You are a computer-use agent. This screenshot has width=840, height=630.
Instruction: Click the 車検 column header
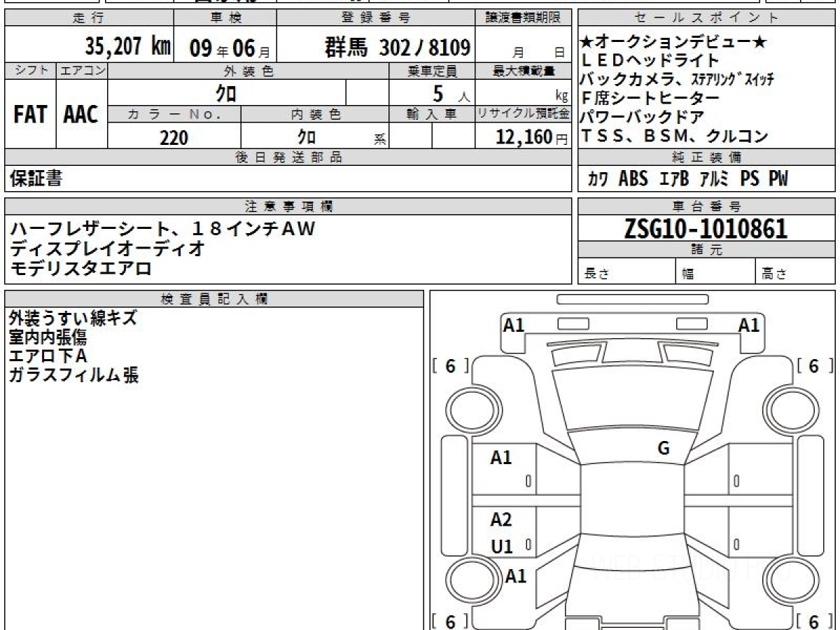tap(225, 18)
